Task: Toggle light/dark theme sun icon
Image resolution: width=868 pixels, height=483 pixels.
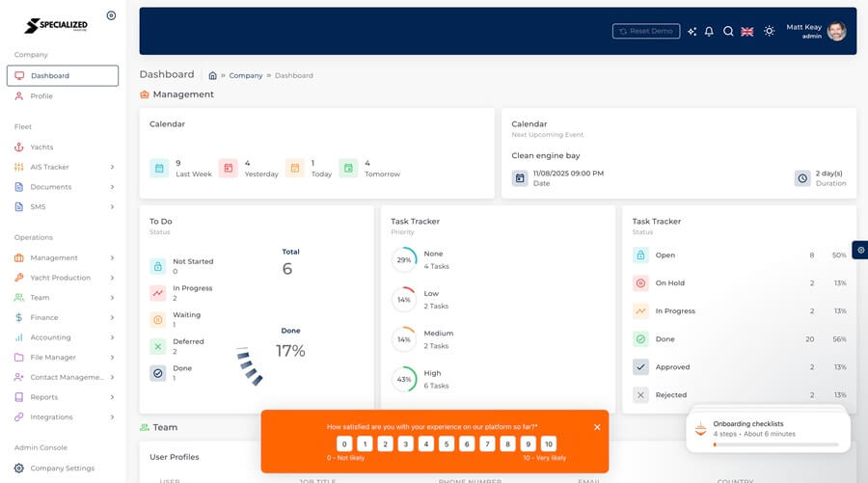Action: tap(769, 32)
